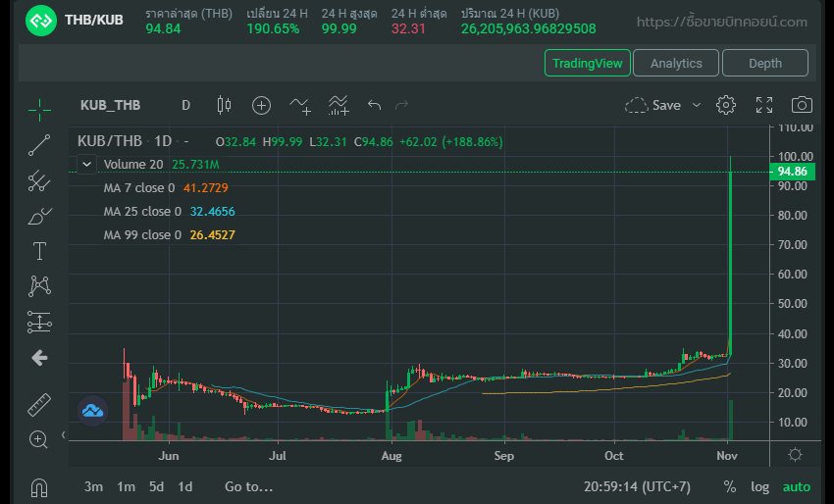Click the Nov date label on time axis
The image size is (834, 504).
(726, 456)
